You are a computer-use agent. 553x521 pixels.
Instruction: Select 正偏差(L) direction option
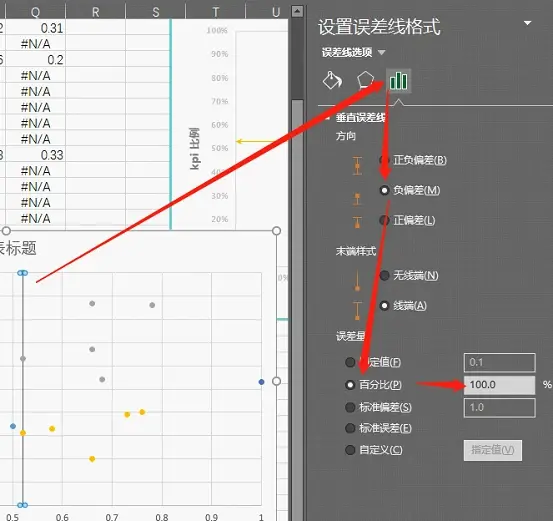pos(407,220)
